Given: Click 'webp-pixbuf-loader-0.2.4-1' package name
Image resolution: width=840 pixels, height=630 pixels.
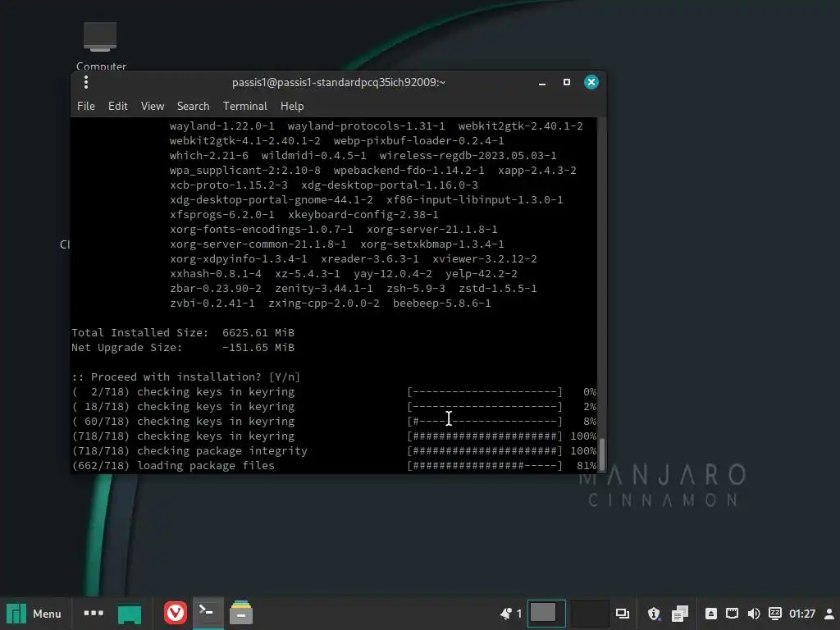Looking at the screenshot, I should (x=418, y=141).
